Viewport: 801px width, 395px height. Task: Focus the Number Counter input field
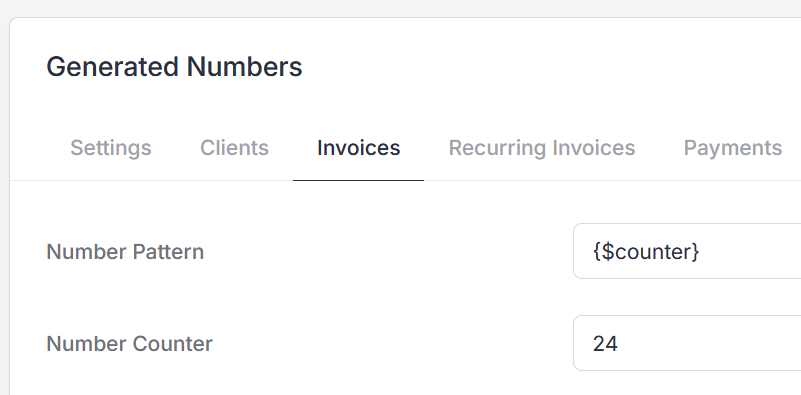687,343
